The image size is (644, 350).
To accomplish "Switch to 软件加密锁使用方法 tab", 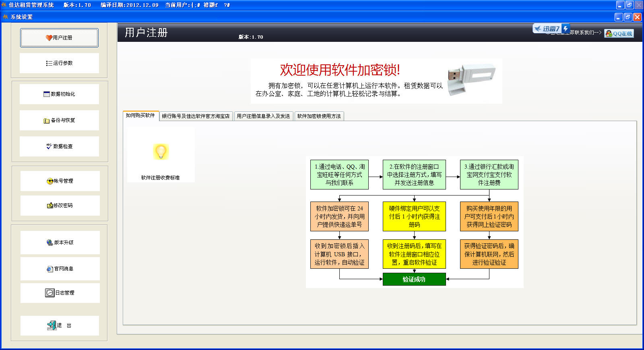I will 319,116.
